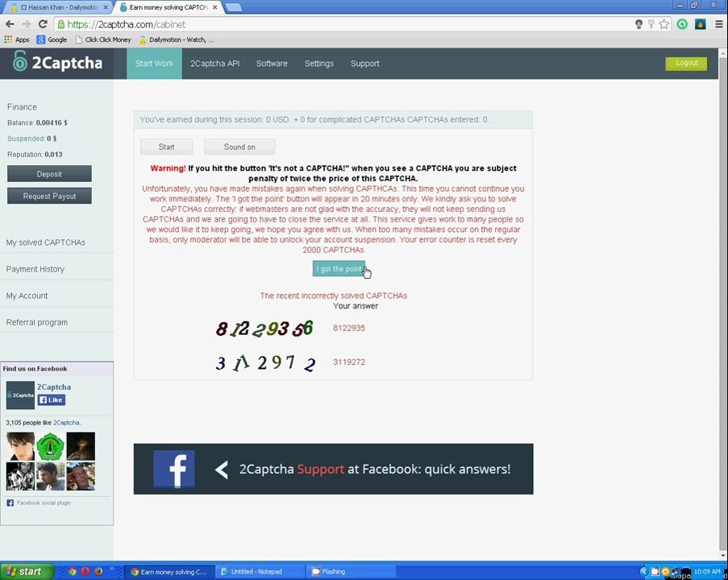The width and height of the screenshot is (728, 580).
Task: Click the I got the point button
Action: pos(339,269)
